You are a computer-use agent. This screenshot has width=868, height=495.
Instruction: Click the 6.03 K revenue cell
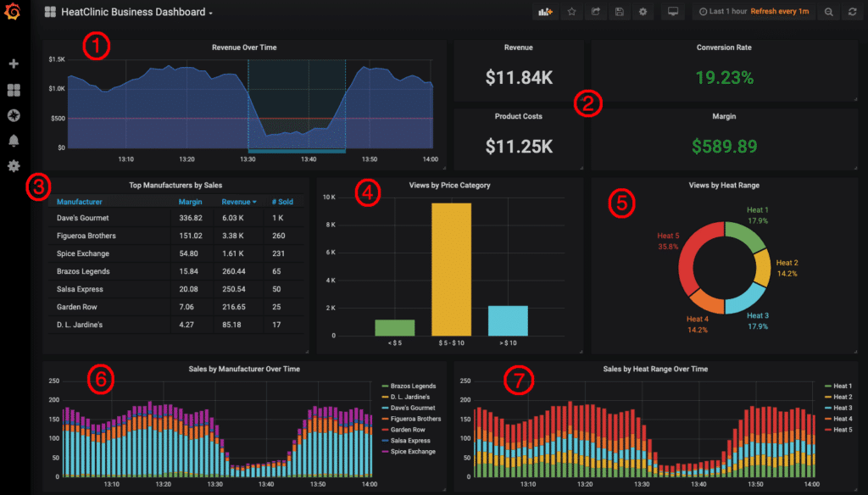click(232, 218)
